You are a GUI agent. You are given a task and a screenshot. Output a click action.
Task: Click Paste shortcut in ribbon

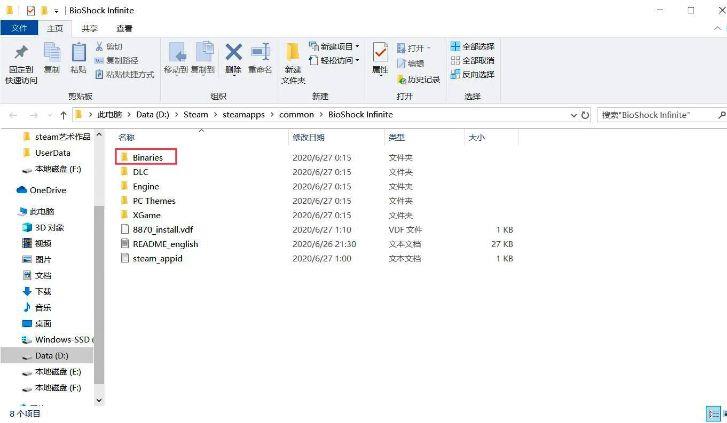click(x=124, y=74)
